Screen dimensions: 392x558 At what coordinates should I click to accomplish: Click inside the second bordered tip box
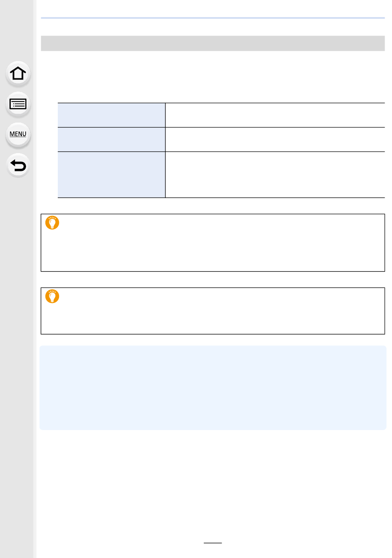click(x=213, y=311)
